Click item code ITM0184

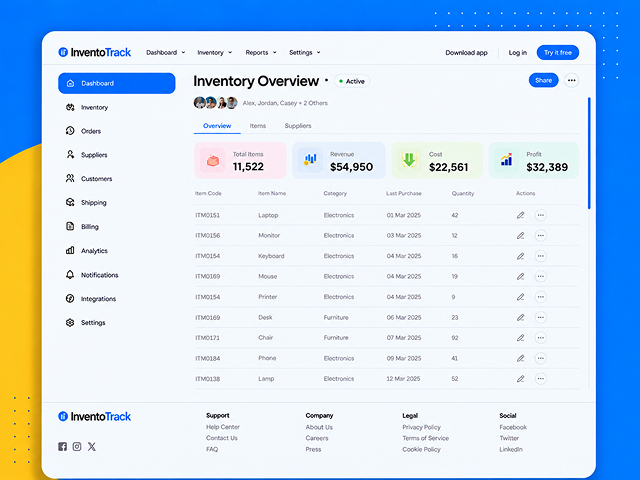coord(207,358)
